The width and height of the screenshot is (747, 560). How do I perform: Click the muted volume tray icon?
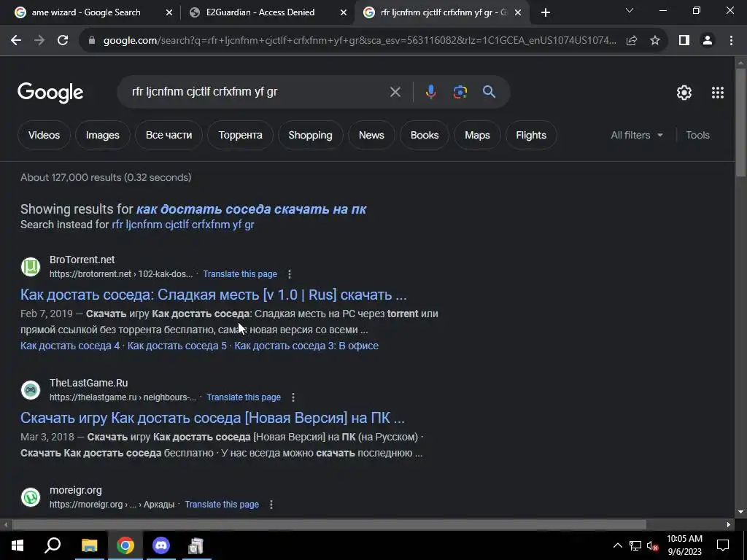[653, 545]
